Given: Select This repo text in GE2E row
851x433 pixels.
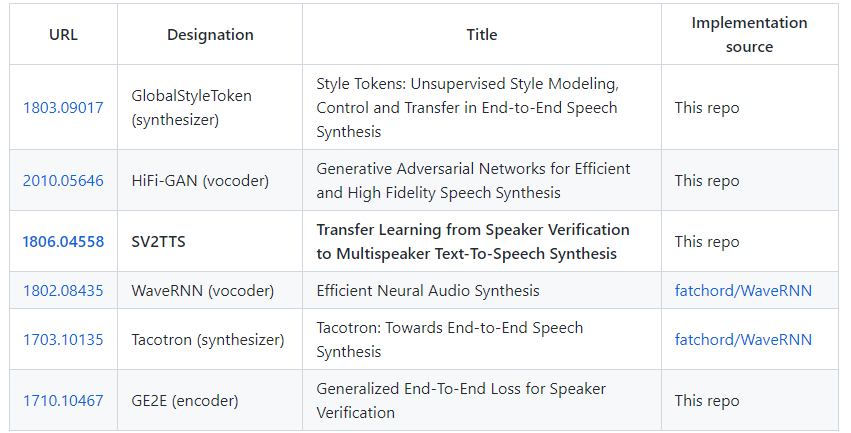Looking at the screenshot, I should point(707,400).
